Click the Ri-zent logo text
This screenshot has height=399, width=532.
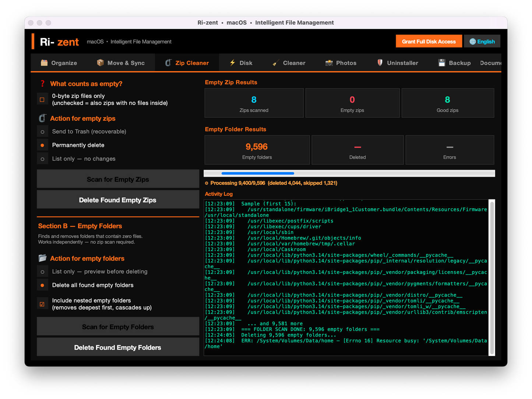(x=59, y=42)
